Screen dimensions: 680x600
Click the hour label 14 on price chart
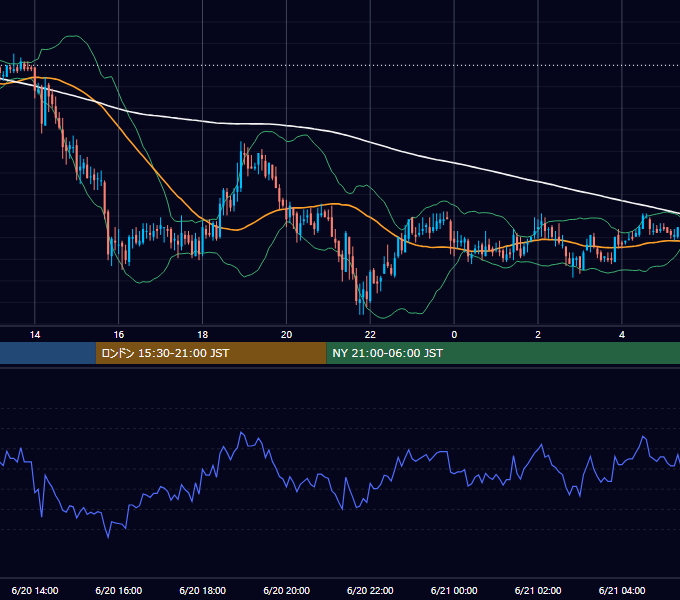pos(35,334)
